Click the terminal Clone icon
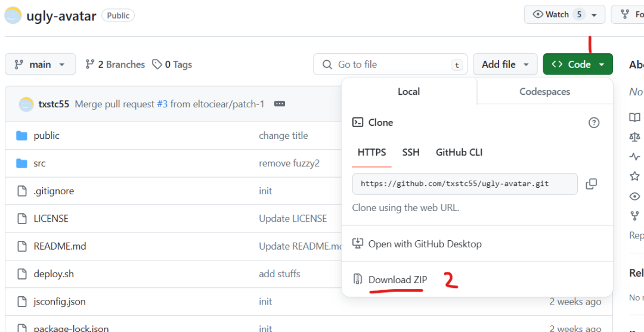The height and width of the screenshot is (332, 644). coord(358,122)
